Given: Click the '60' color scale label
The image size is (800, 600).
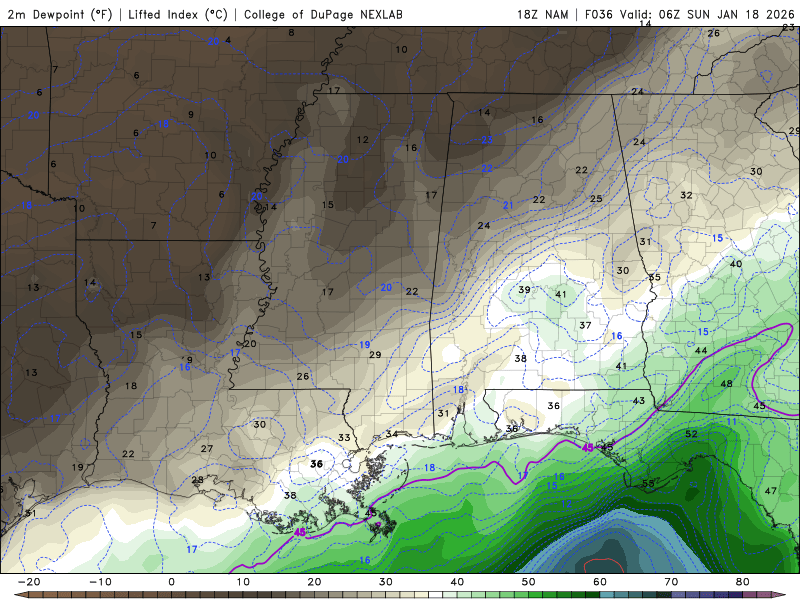Looking at the screenshot, I should [x=600, y=582].
